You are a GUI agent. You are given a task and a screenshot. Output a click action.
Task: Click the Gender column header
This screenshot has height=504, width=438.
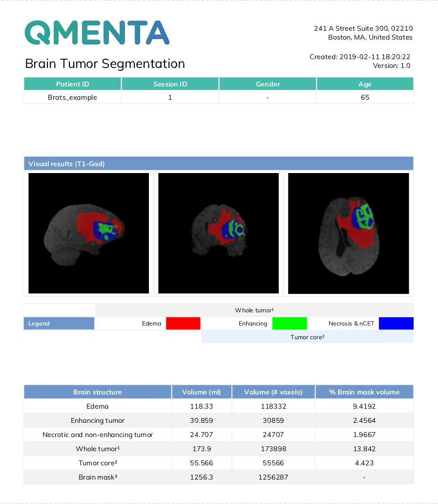tap(268, 84)
